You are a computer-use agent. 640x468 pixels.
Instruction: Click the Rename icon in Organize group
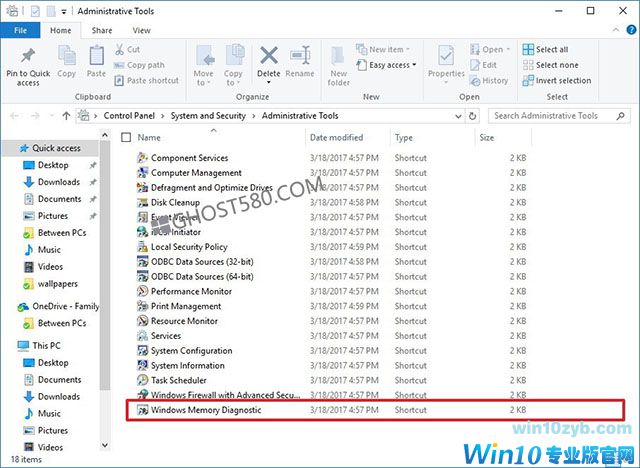click(299, 60)
